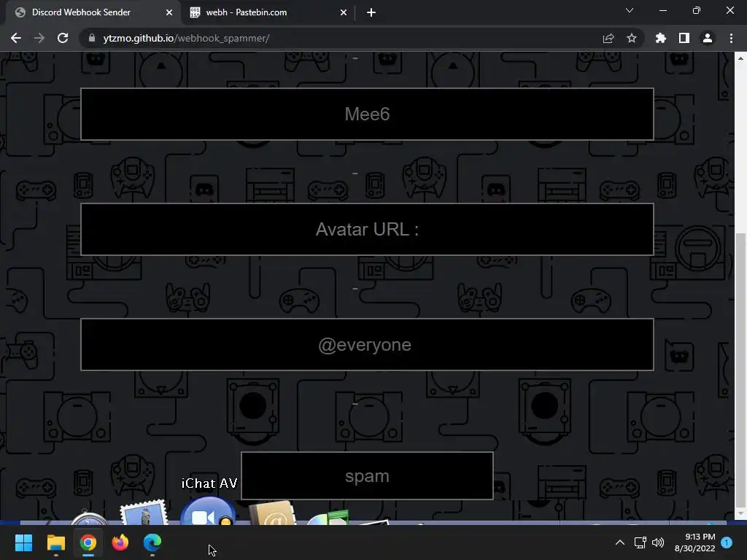Viewport: 747px width, 560px height.
Task: Click the scrollbar up arrow
Action: (740, 58)
